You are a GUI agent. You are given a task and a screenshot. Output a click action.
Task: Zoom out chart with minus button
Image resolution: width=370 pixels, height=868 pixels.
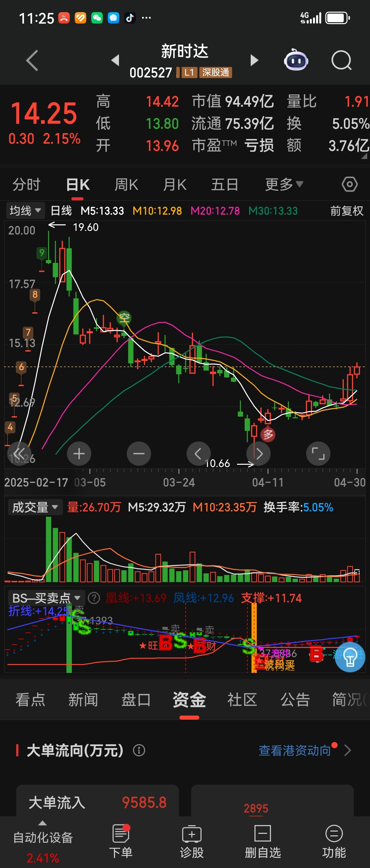click(x=139, y=454)
